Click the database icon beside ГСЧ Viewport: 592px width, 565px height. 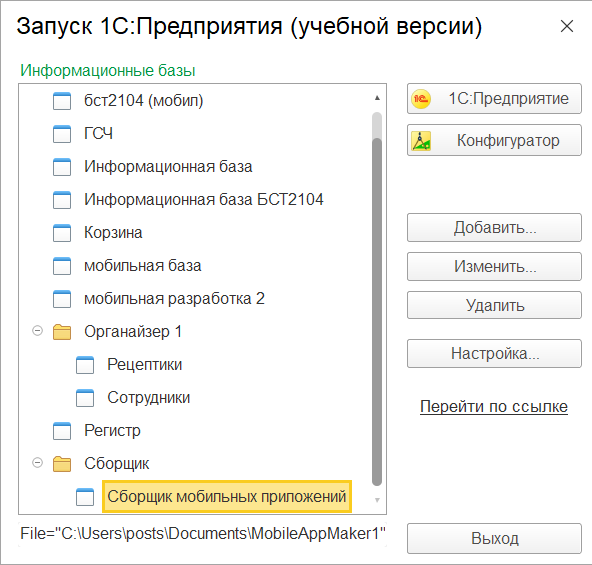(62, 134)
